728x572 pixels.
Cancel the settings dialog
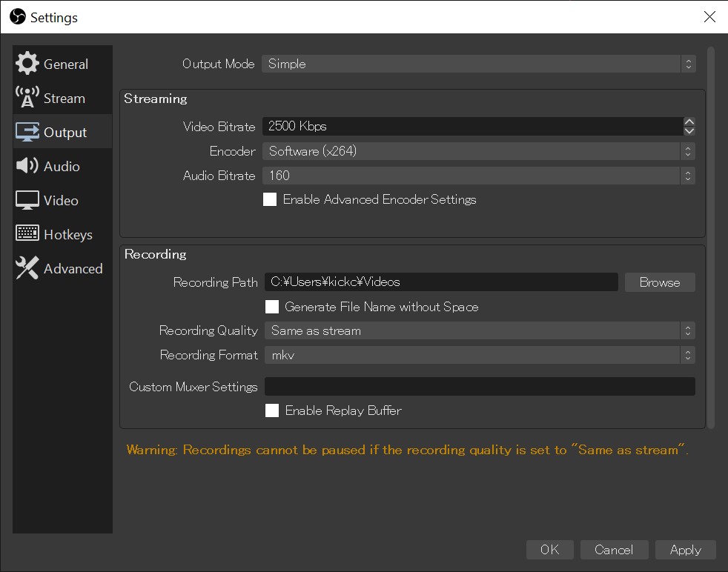[614, 550]
